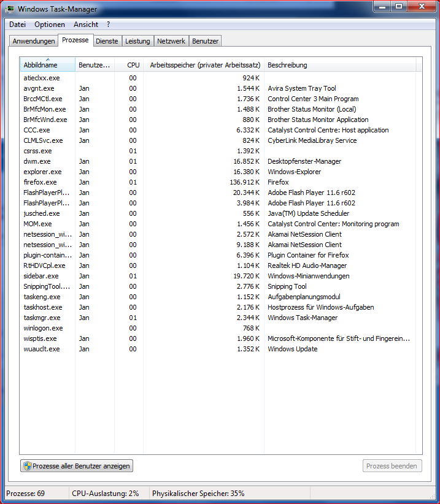
Task: Select the FlashPlayer process using 20.344 K
Action: pos(217,193)
